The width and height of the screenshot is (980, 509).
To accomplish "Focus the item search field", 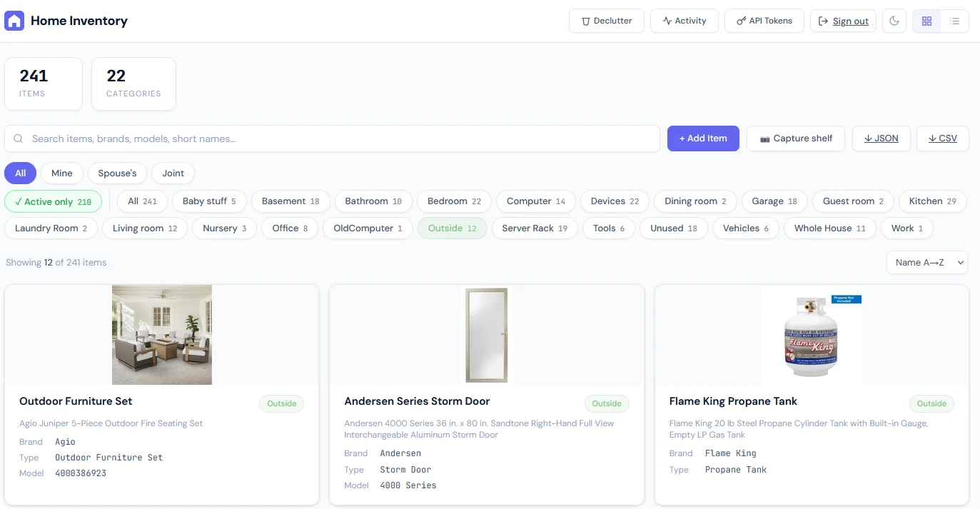I will (332, 138).
